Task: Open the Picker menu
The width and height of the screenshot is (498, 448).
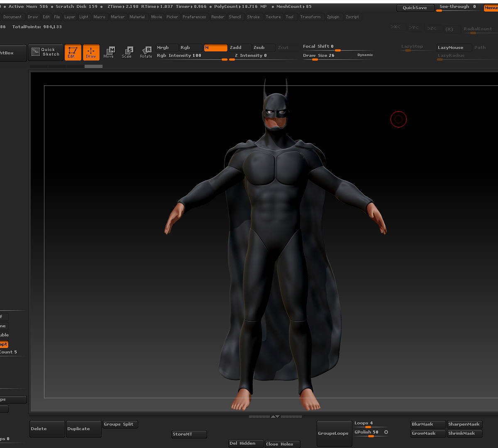Action: point(172,17)
